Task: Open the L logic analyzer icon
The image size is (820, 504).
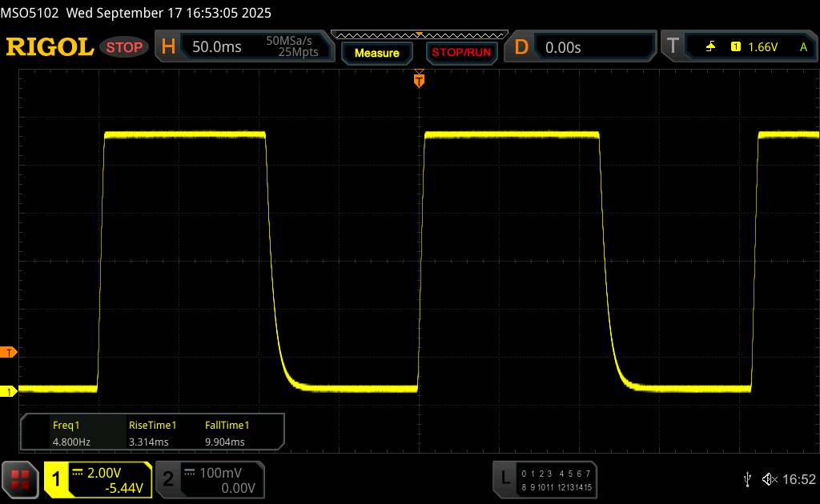Action: pos(504,478)
